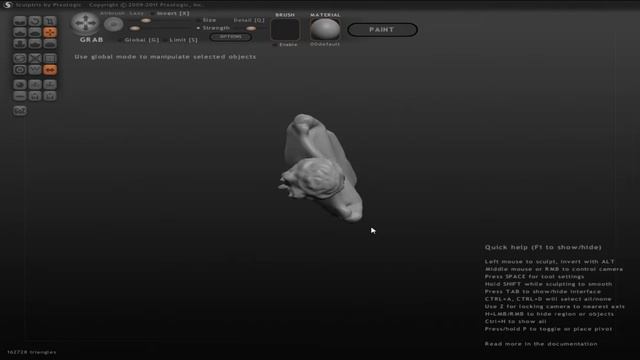Select the Inflate sculpting tool

tap(20, 43)
